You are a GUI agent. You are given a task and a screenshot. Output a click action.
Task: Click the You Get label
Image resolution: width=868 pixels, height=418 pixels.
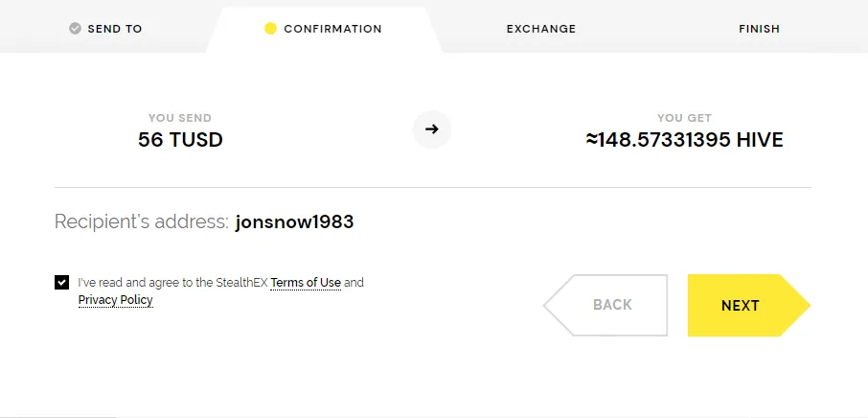click(x=685, y=118)
